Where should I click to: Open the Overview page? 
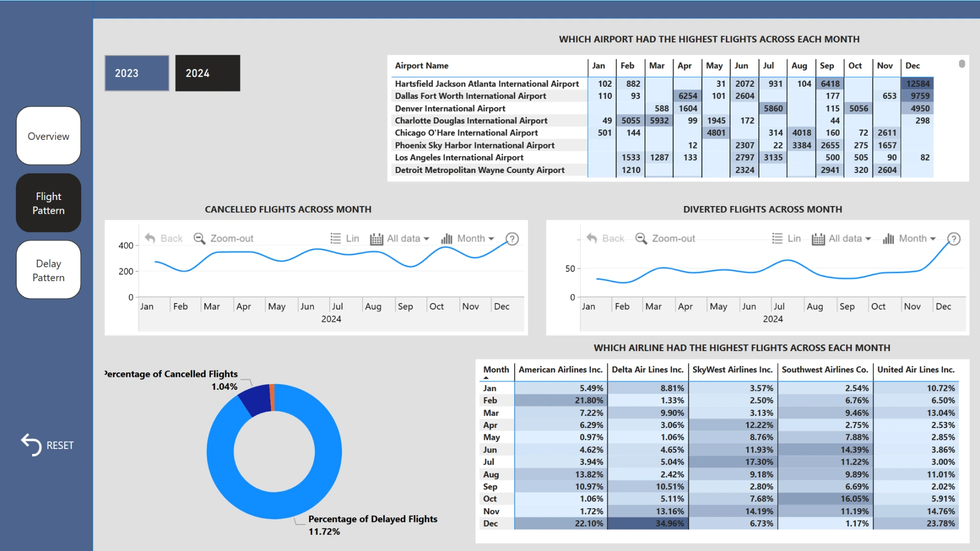[x=48, y=136]
